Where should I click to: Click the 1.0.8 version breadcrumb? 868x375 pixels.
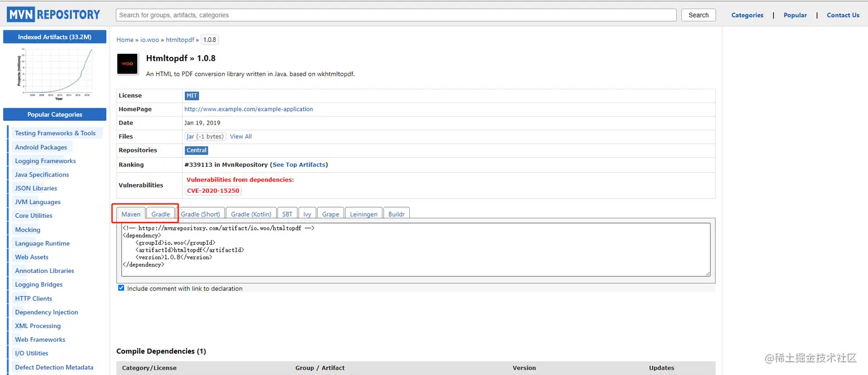(210, 40)
